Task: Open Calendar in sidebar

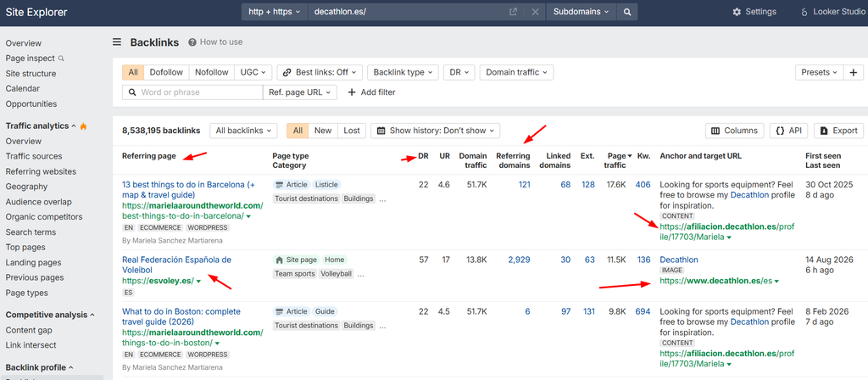Action: (22, 88)
